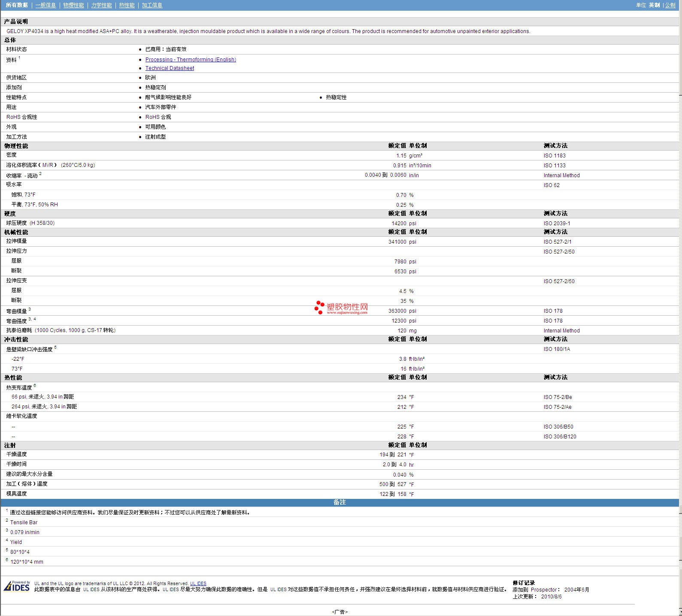682x616 pixels.
Task: Click the 冲击性能 section heading
Action: tap(16, 339)
